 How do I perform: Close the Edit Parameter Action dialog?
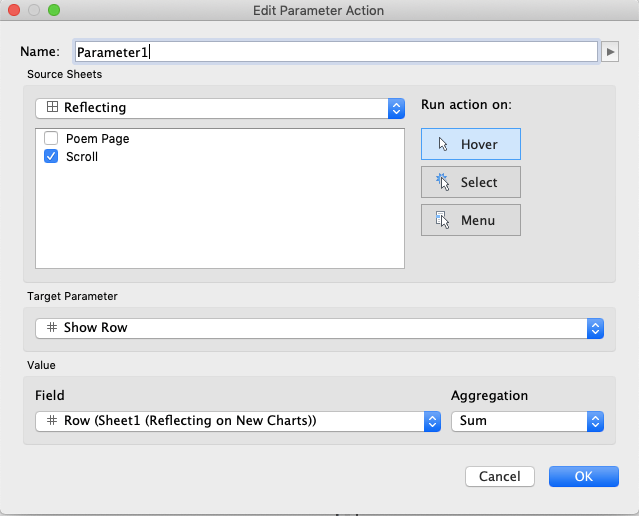14,10
